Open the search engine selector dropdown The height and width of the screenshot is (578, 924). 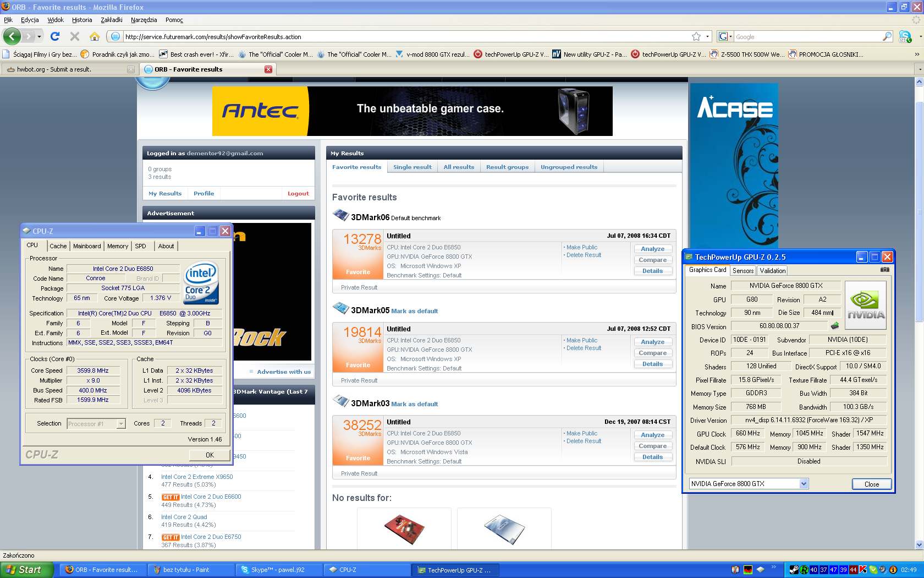(x=725, y=36)
